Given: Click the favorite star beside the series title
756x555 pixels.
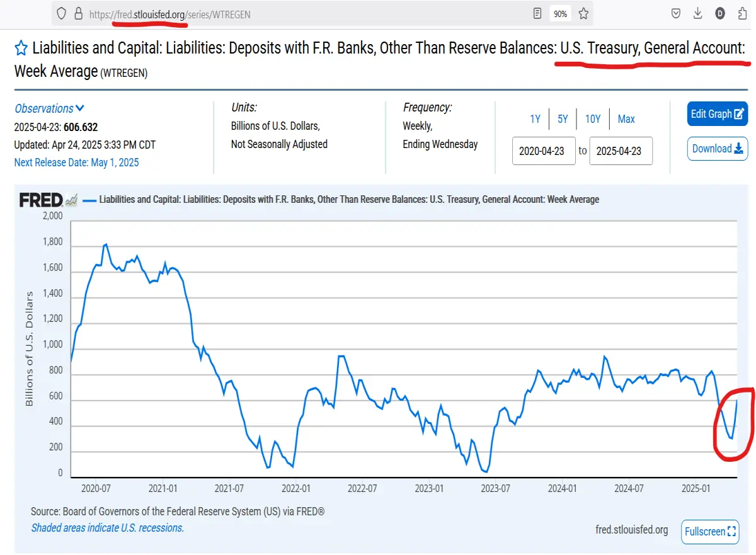Looking at the screenshot, I should pyautogui.click(x=21, y=48).
